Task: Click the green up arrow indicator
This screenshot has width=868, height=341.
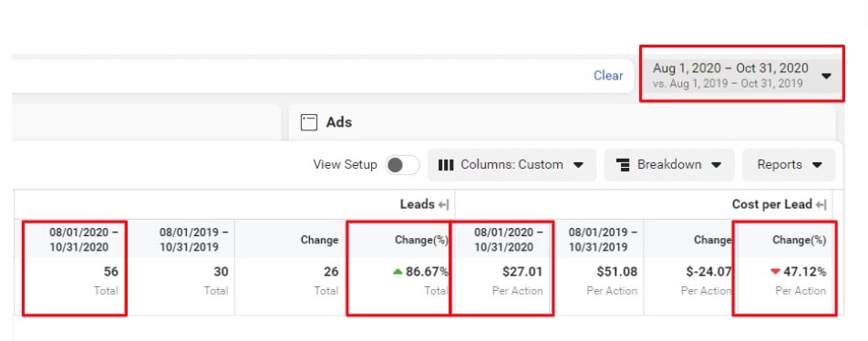Action: (x=398, y=272)
